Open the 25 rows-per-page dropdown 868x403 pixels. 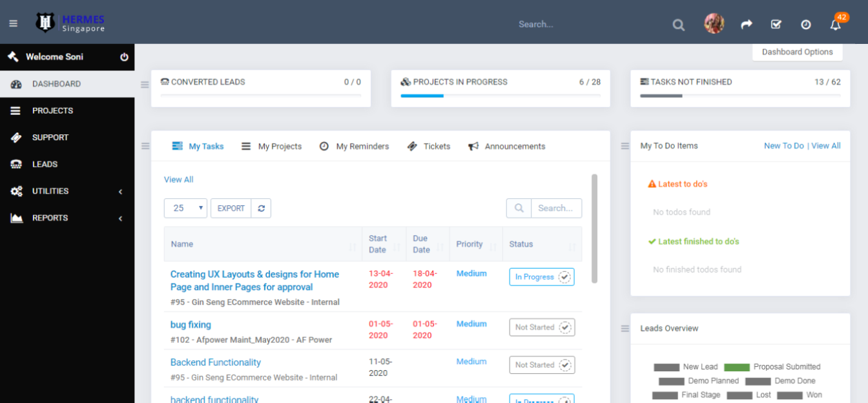(x=185, y=208)
